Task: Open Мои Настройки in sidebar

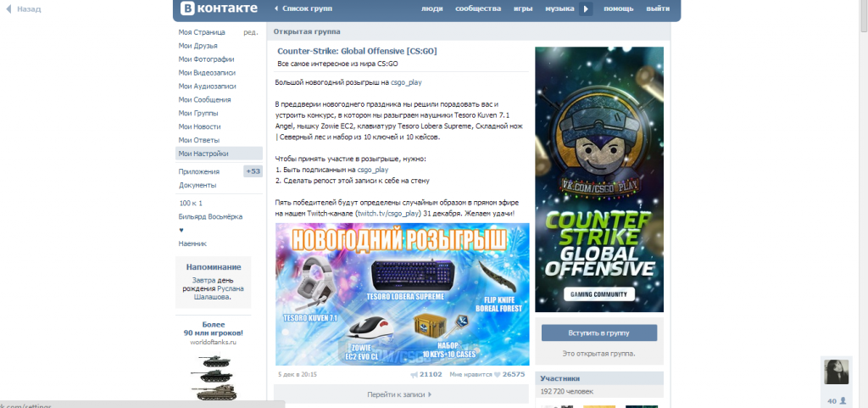Action: click(203, 154)
